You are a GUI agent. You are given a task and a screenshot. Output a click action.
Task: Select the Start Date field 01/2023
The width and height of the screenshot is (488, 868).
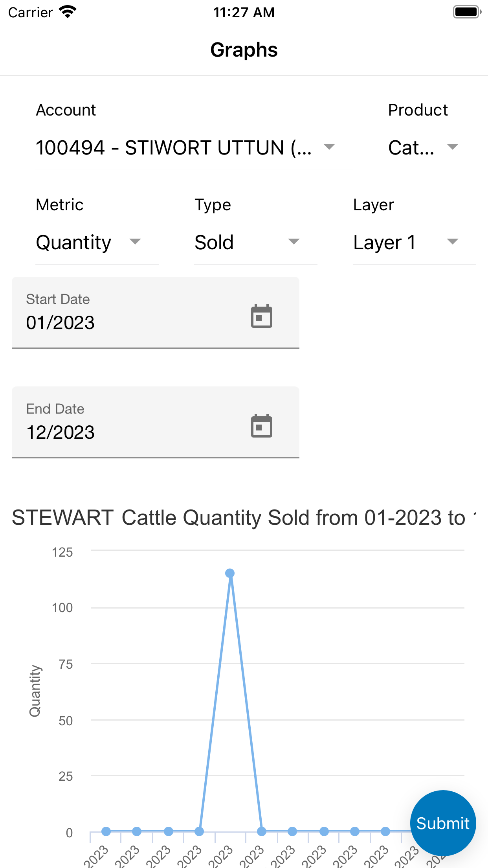[156, 313]
